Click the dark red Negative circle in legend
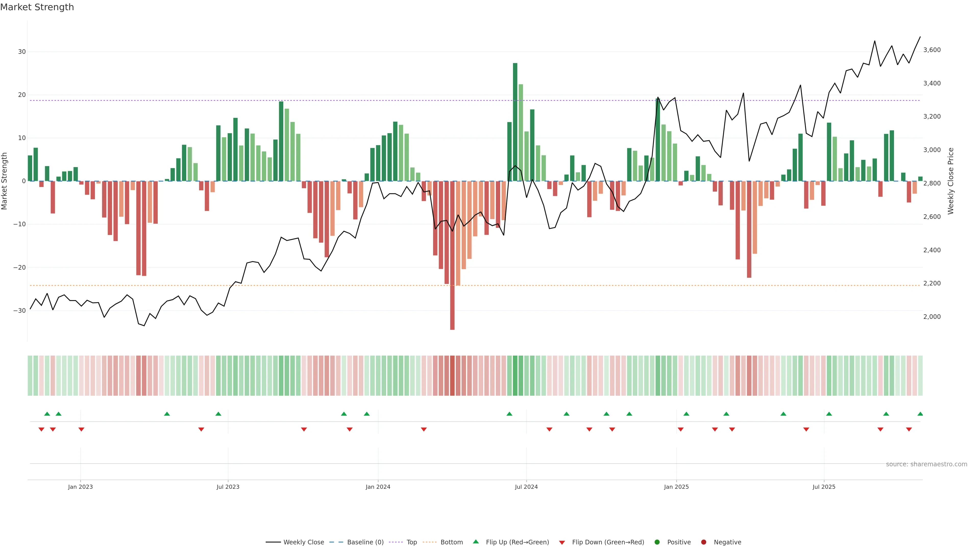This screenshot has width=980, height=551. pos(703,542)
